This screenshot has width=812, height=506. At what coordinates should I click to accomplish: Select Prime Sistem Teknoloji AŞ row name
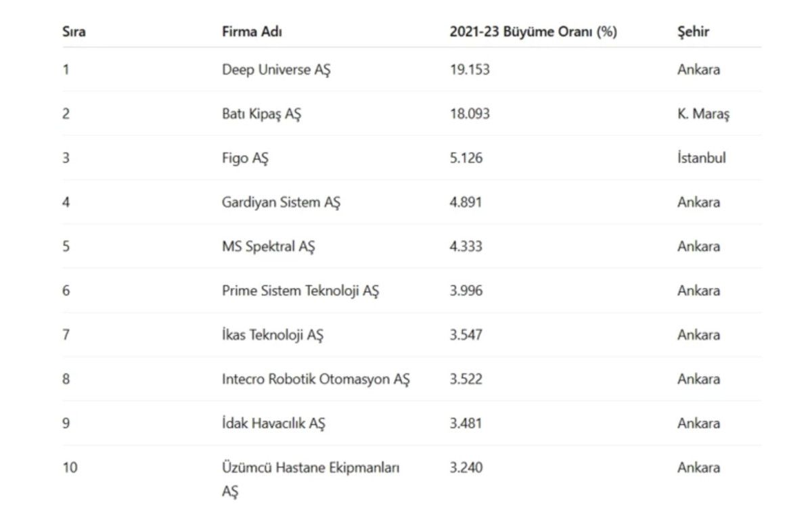pos(300,291)
